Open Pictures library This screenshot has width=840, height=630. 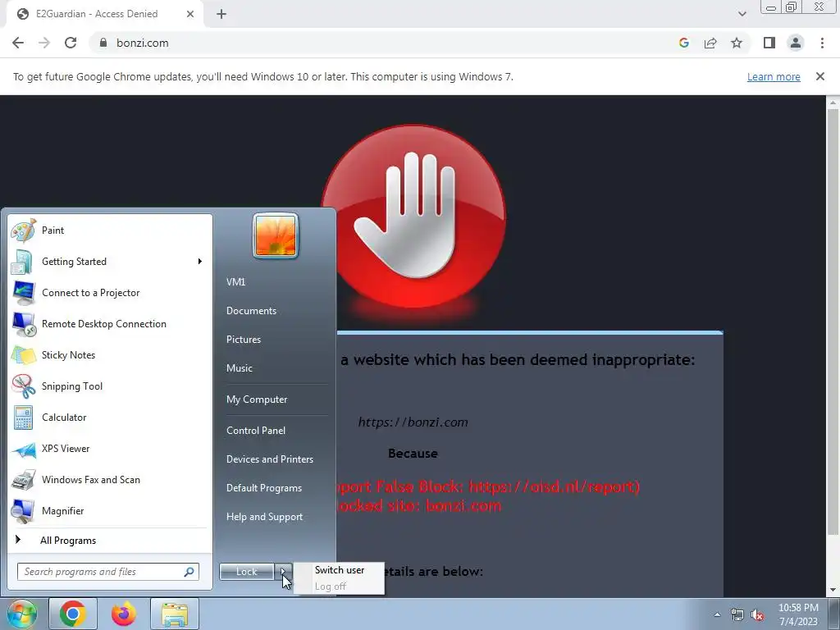(244, 340)
